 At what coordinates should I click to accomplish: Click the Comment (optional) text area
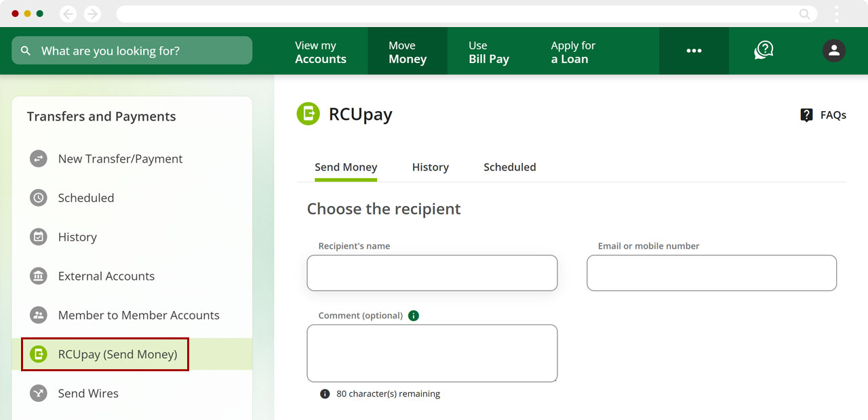point(432,353)
